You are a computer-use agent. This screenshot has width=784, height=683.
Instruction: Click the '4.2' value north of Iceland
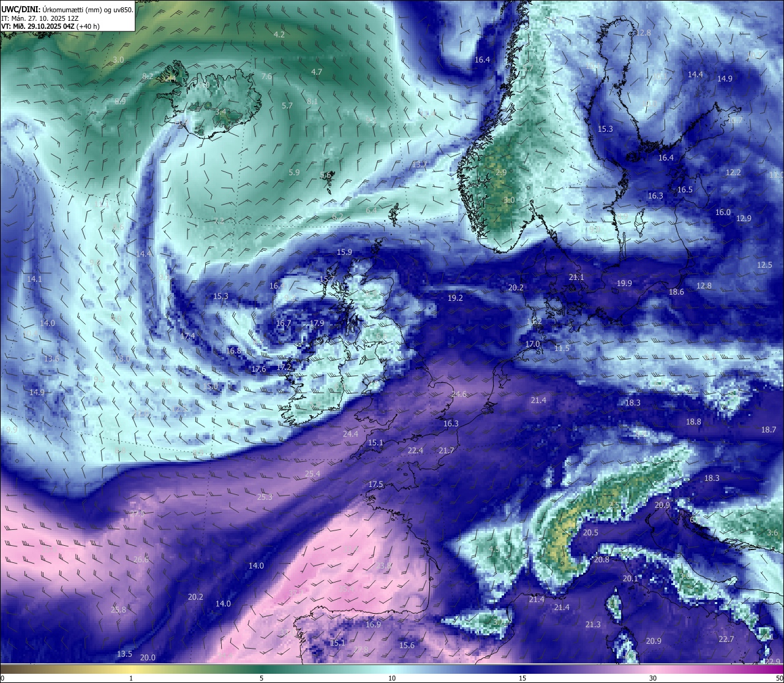point(279,35)
